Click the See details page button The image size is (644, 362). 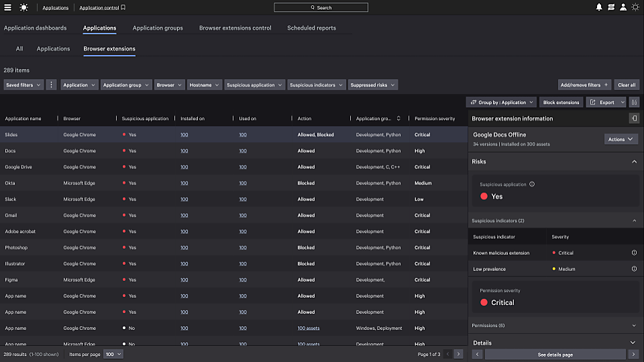click(555, 354)
